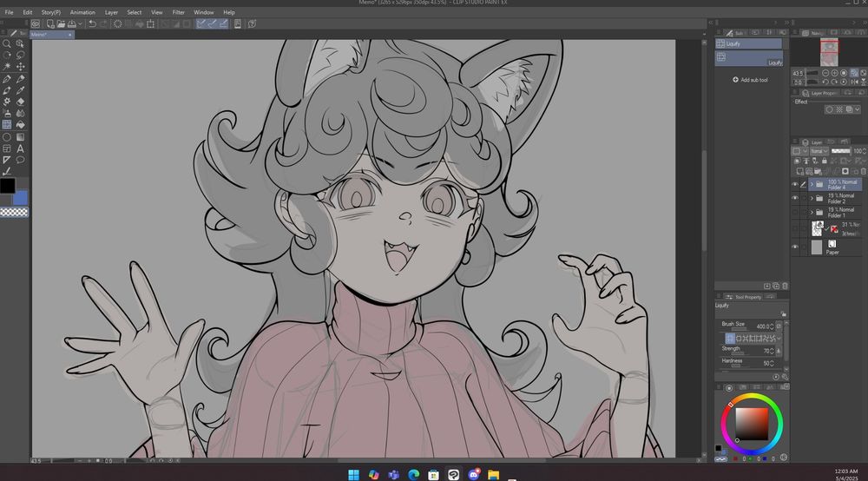868x481 pixels.
Task: Click the black main color swatch
Action: (x=7, y=186)
